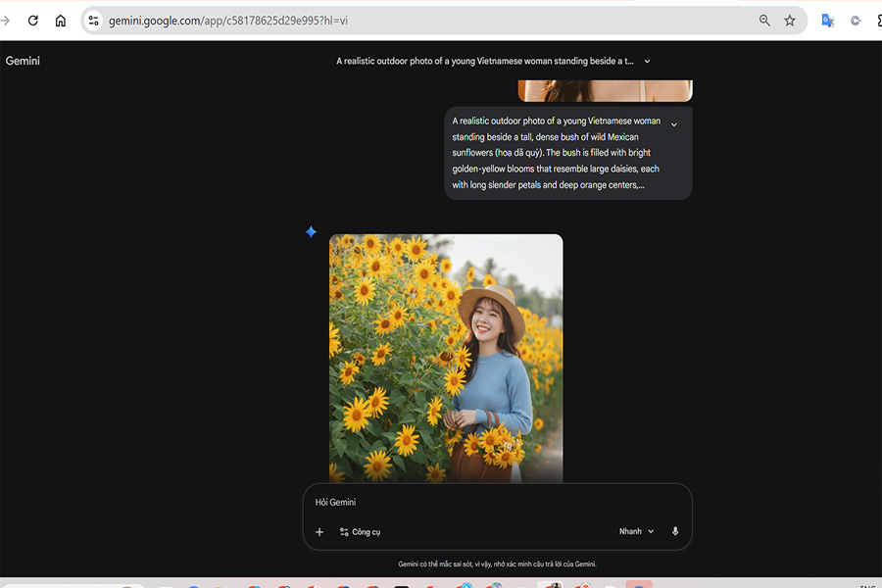882x588 pixels.
Task: Click the conversation title text in header
Action: point(485,62)
